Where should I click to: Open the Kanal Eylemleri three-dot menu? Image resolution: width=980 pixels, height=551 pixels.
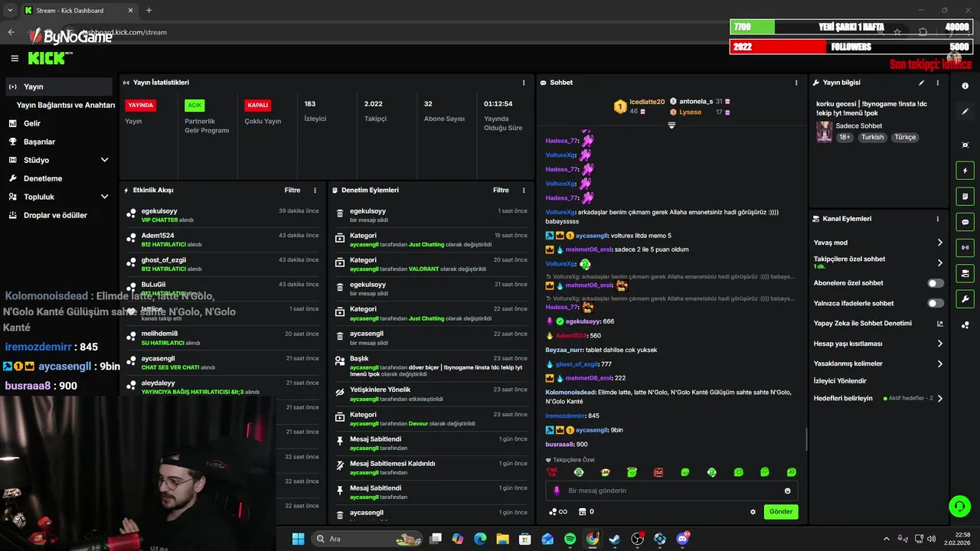click(938, 219)
